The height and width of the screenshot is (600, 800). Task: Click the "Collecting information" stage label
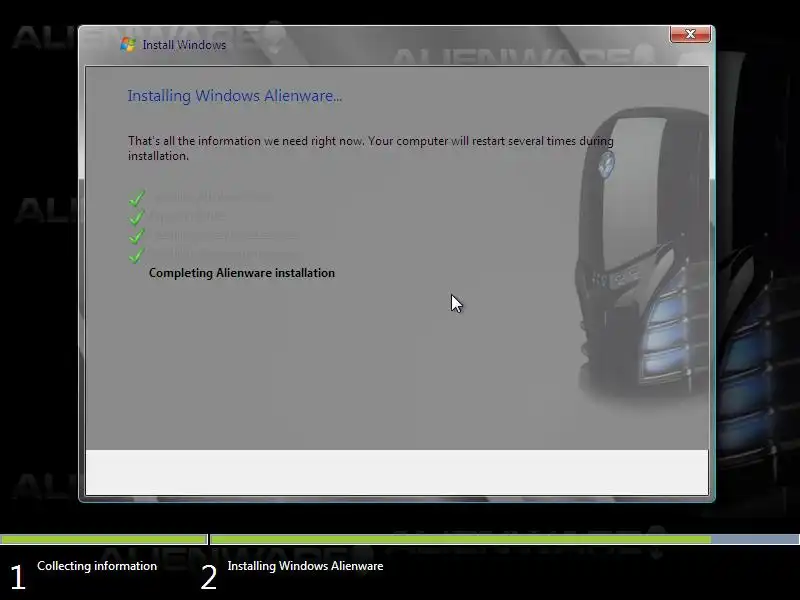(97, 566)
